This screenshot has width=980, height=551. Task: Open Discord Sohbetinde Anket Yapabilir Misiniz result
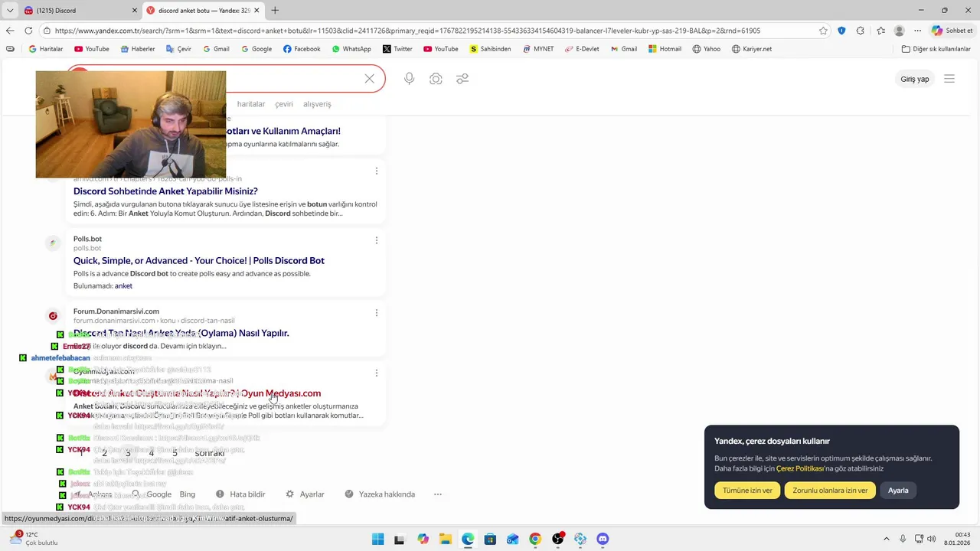click(x=165, y=191)
